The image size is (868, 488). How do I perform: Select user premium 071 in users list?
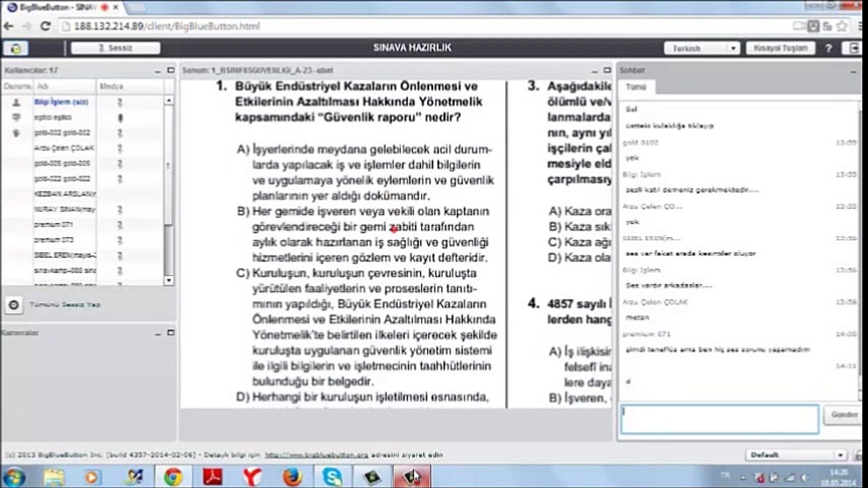53,224
